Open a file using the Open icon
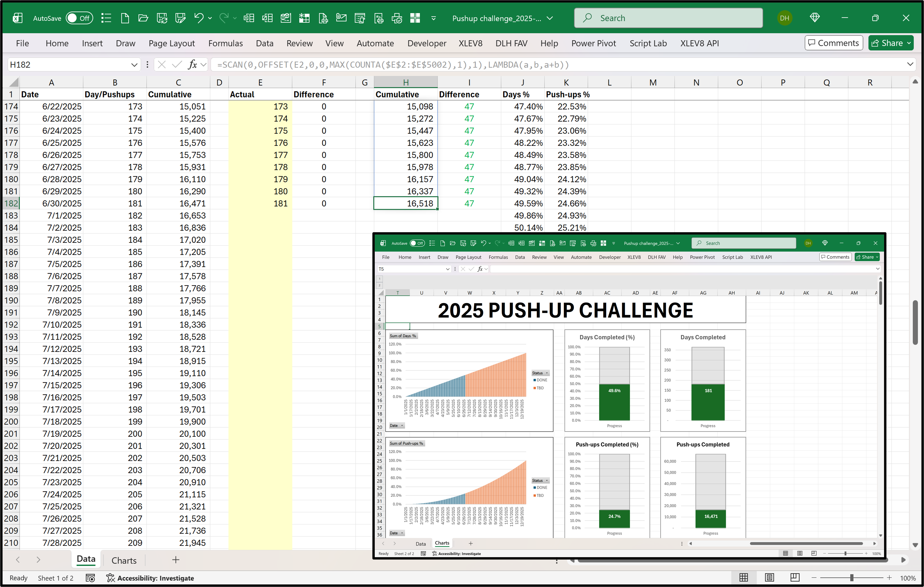The width and height of the screenshot is (924, 587). 143,18
